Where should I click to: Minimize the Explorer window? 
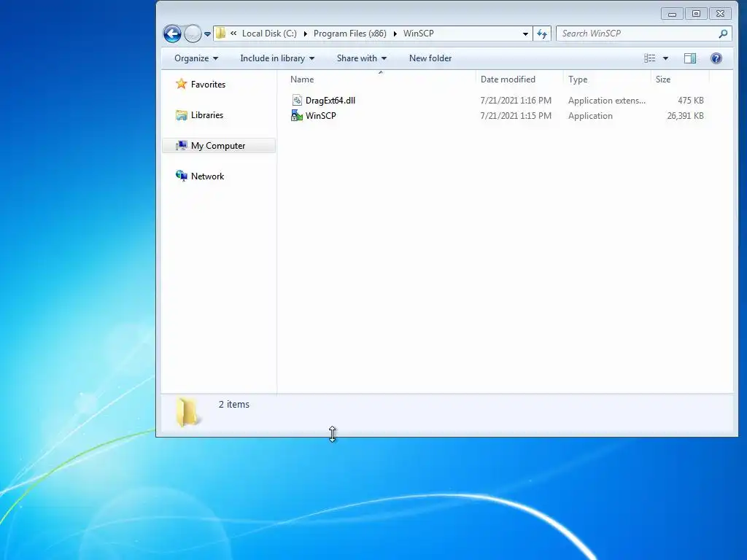[x=672, y=14]
